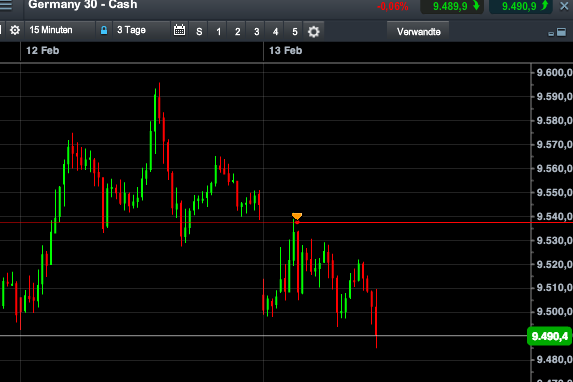Viewport: 573px width, 382px height.
Task: Select chart preset 4
Action: tap(276, 31)
